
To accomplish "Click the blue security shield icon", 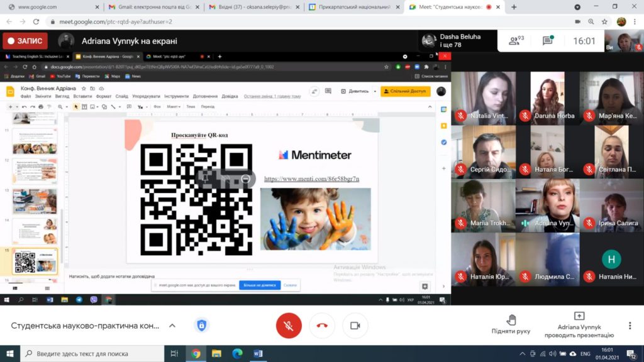I will tap(201, 326).
